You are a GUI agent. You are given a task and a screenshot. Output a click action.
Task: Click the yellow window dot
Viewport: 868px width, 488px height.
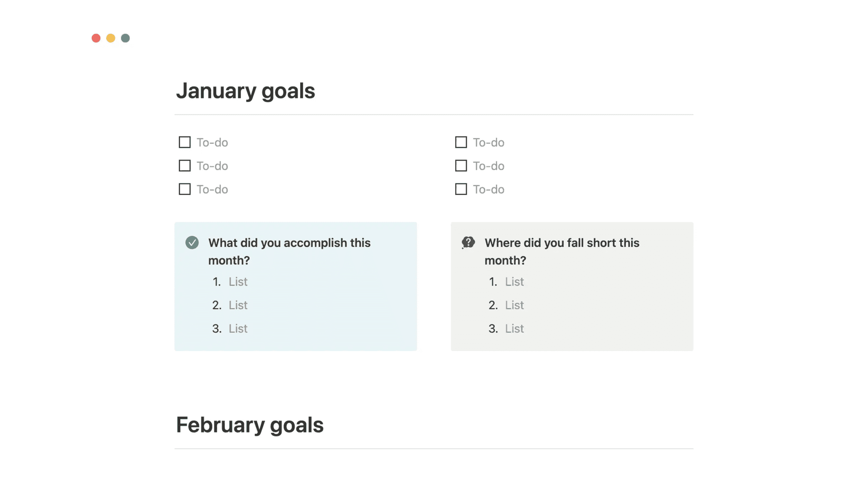coord(111,38)
